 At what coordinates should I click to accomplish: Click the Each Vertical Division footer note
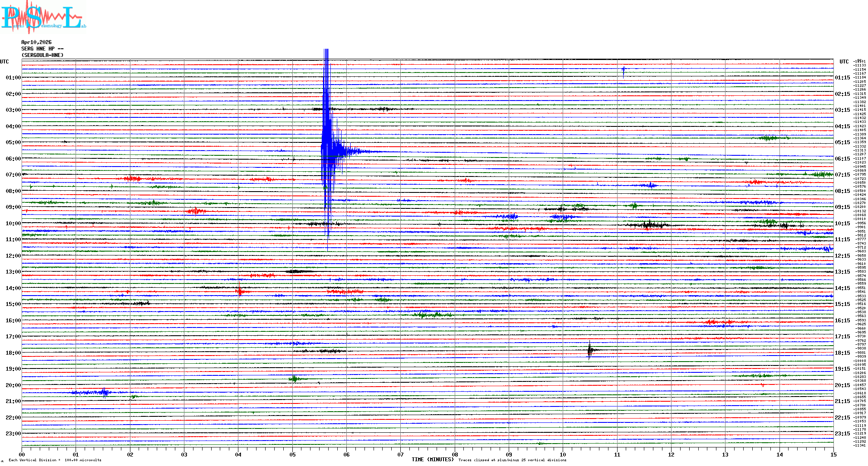click(55, 460)
